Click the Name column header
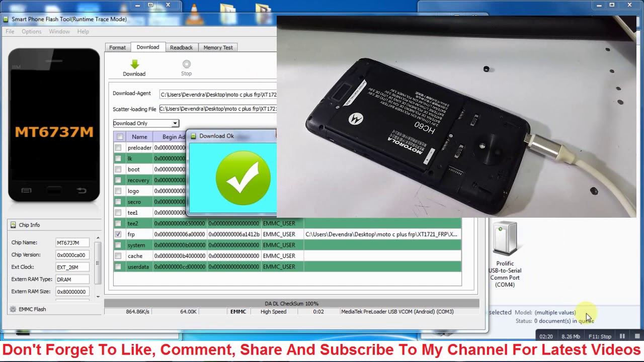 (x=139, y=137)
